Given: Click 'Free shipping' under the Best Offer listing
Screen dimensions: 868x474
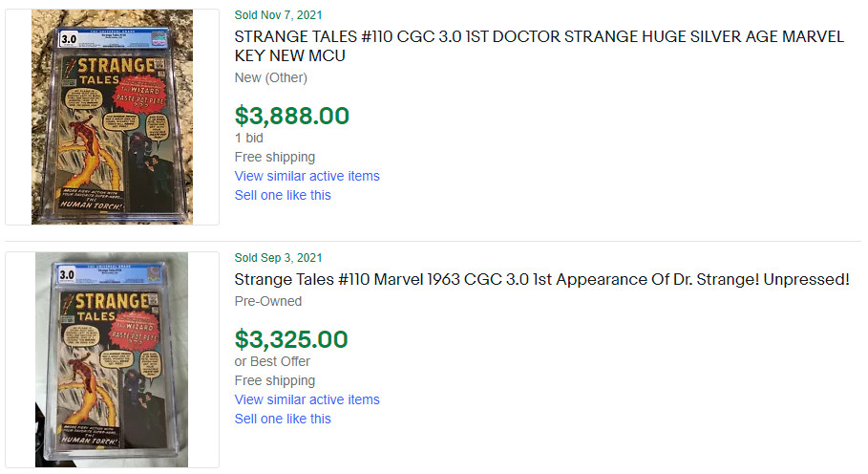Looking at the screenshot, I should pos(274,380).
